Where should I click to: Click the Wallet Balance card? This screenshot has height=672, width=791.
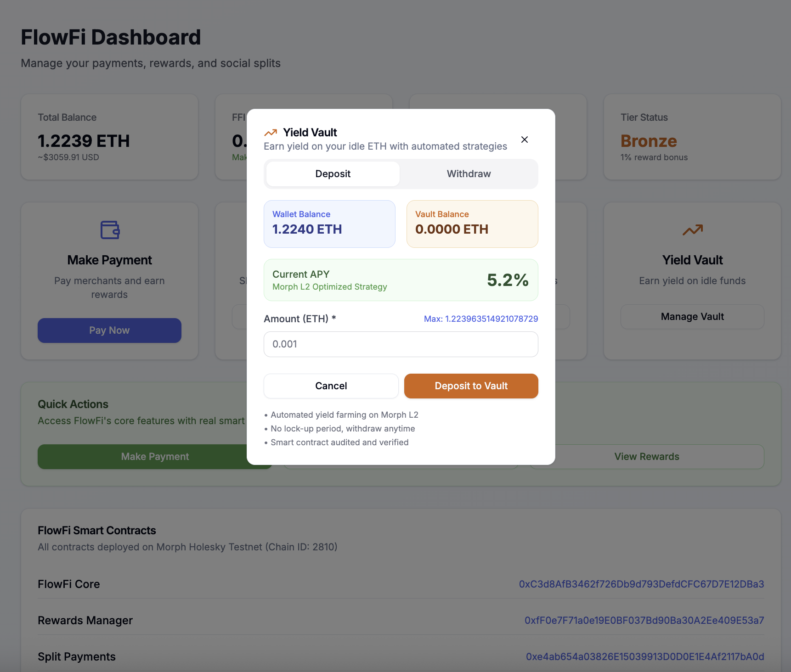pyautogui.click(x=329, y=224)
